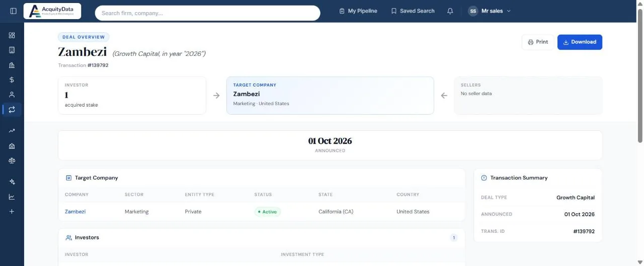The height and width of the screenshot is (266, 644).
Task: Click the #139792 Trans. ID value
Action: 584,232
